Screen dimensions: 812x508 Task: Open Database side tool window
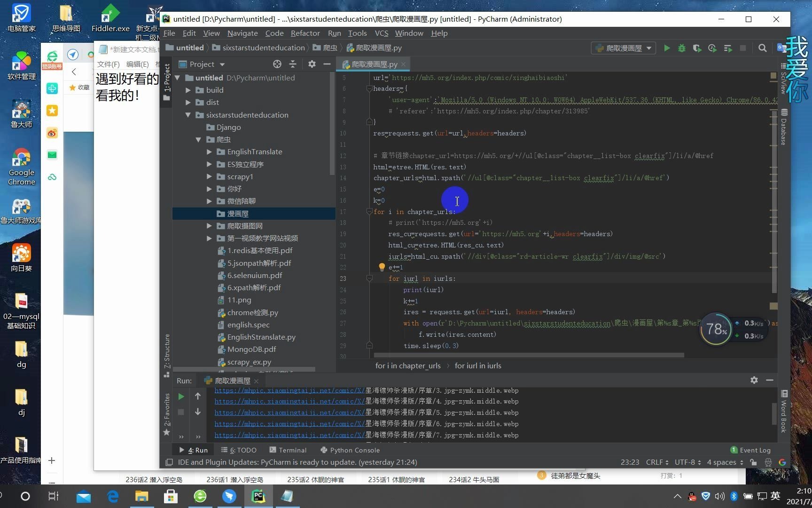point(784,127)
